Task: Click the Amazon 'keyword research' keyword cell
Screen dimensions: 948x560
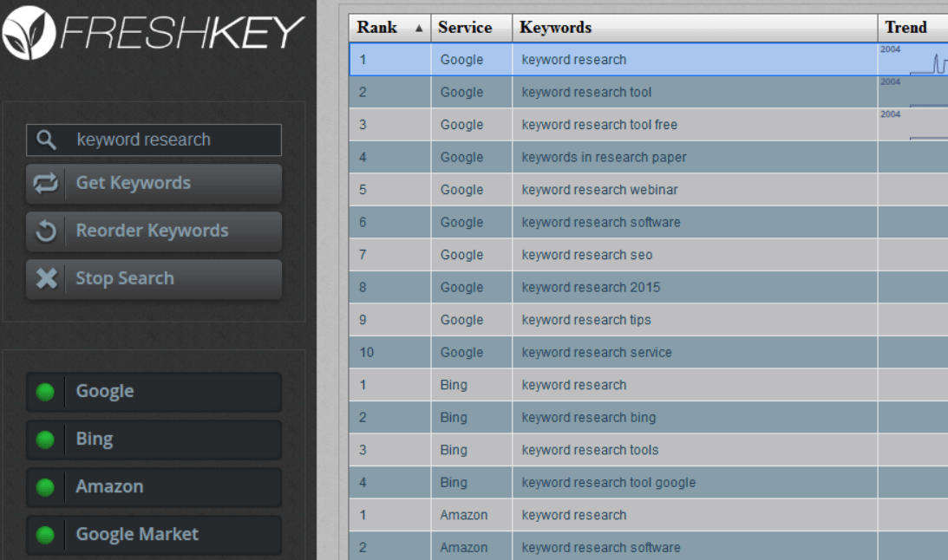Action: [x=695, y=515]
